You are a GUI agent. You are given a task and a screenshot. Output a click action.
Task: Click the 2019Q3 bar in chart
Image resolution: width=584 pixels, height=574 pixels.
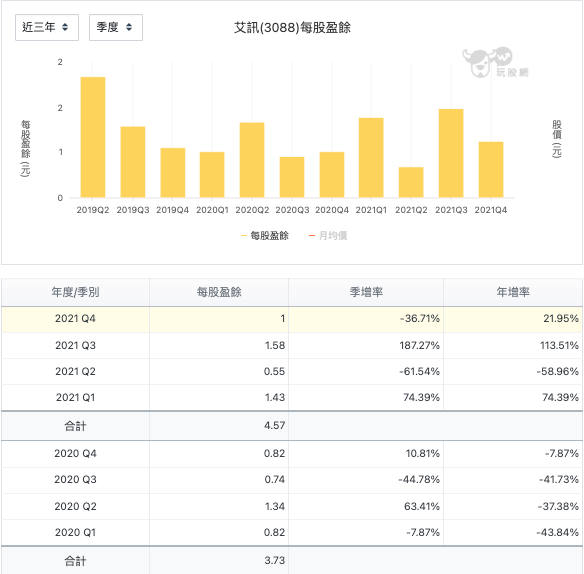pos(133,162)
